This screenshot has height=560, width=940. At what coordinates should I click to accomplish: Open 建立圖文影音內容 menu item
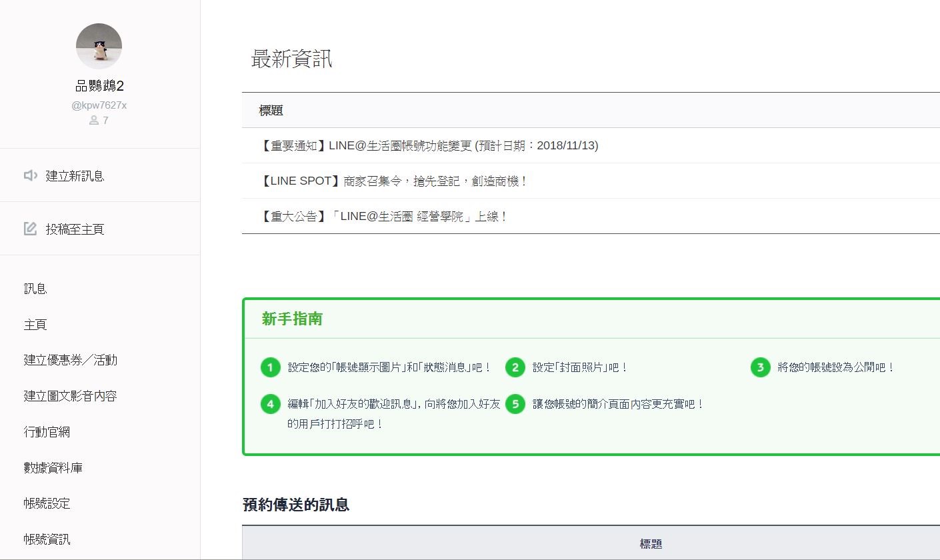[x=71, y=396]
